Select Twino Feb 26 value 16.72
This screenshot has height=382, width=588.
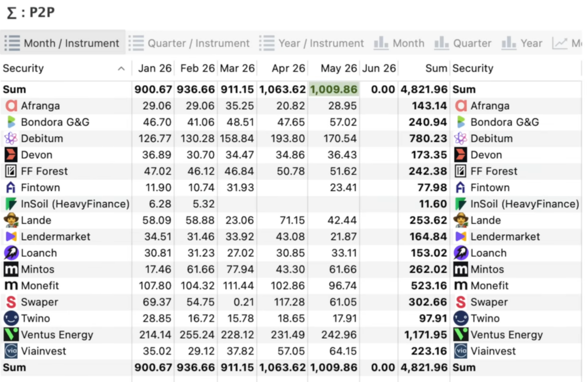pos(202,319)
